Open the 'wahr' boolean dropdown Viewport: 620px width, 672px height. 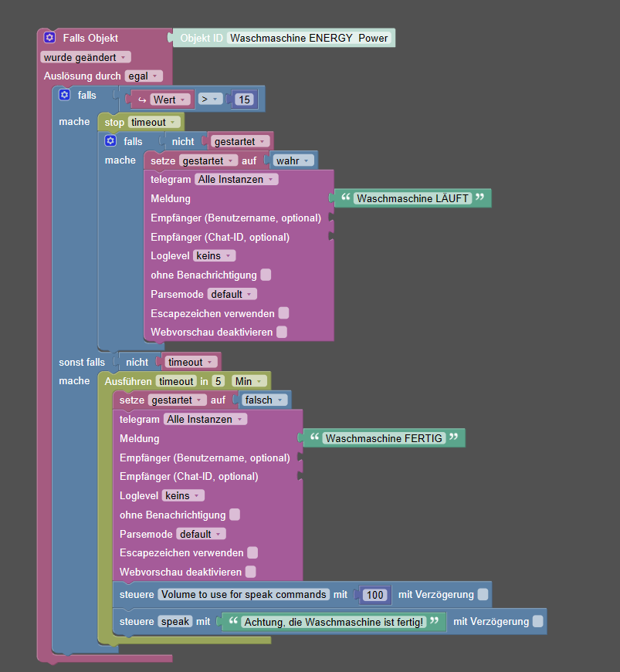pyautogui.click(x=293, y=160)
